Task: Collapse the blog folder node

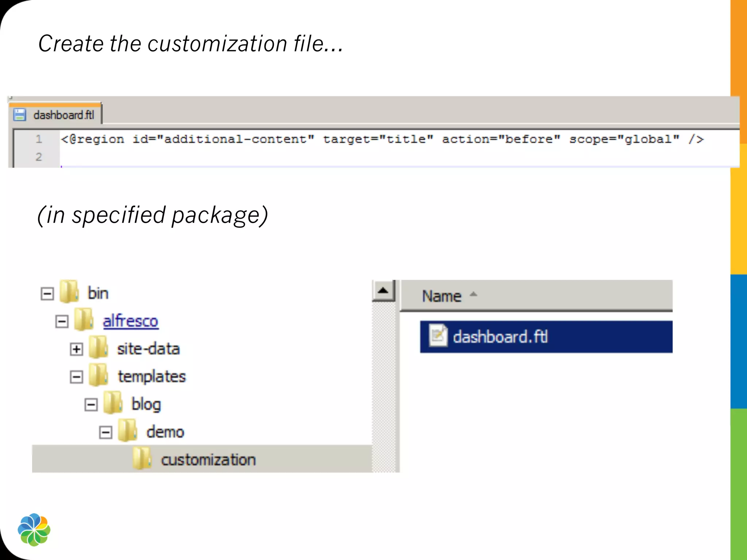Action: point(91,404)
